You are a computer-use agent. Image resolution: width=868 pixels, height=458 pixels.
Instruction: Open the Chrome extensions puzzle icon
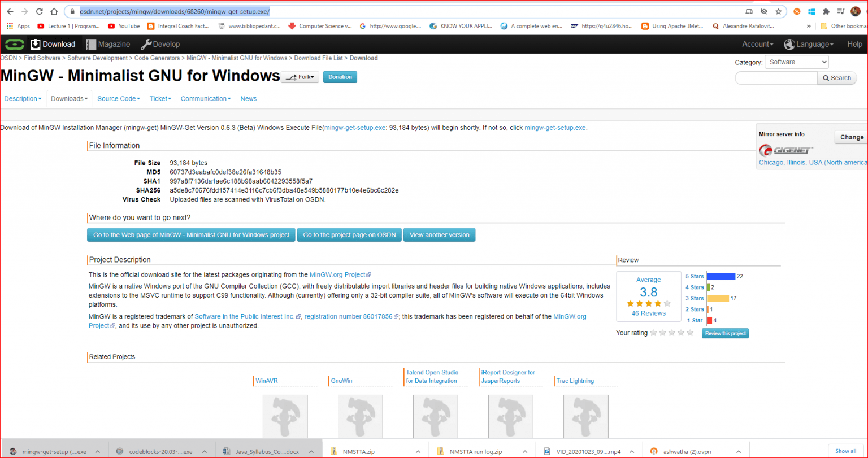point(826,11)
